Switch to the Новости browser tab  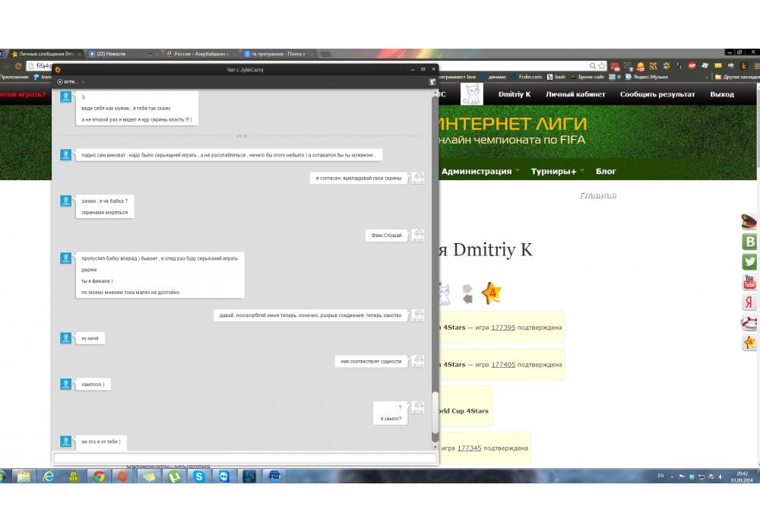coord(120,54)
